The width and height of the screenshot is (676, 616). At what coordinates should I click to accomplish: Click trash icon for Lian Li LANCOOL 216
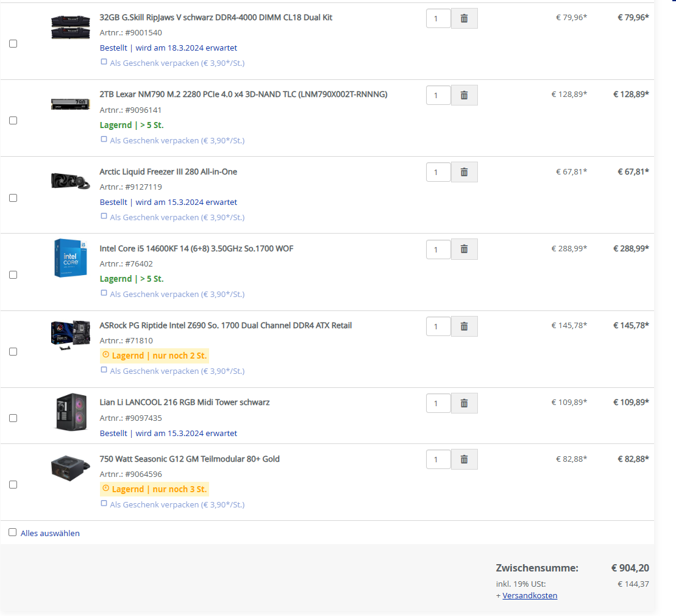click(x=464, y=403)
